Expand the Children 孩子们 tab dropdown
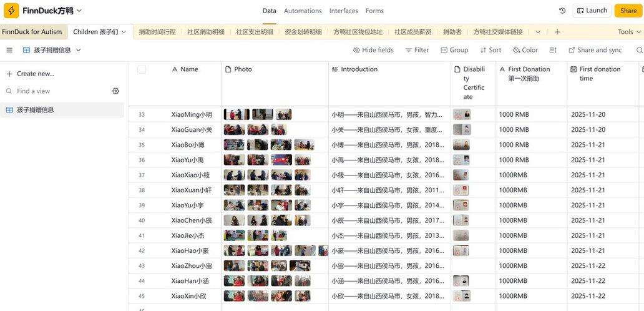This screenshot has height=311, width=644. pyautogui.click(x=124, y=32)
